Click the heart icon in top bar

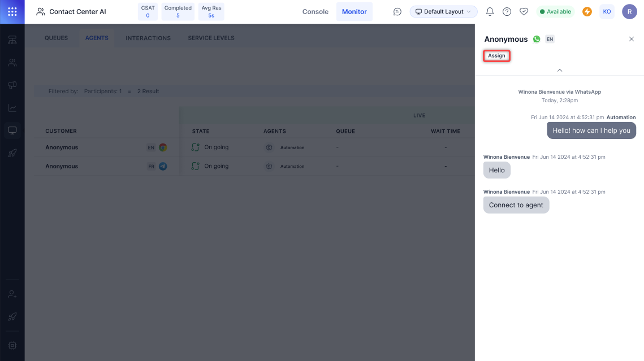click(x=524, y=12)
